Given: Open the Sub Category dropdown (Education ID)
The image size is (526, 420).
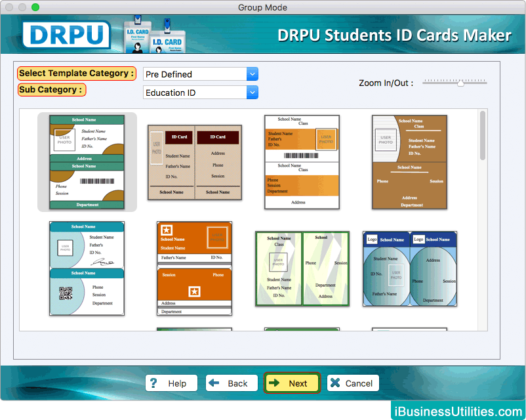Looking at the screenshot, I should point(200,93).
